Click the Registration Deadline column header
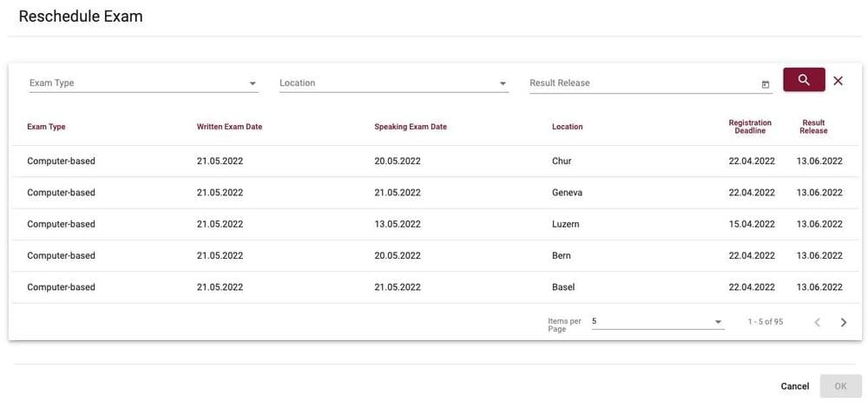The image size is (868, 415). tap(750, 127)
